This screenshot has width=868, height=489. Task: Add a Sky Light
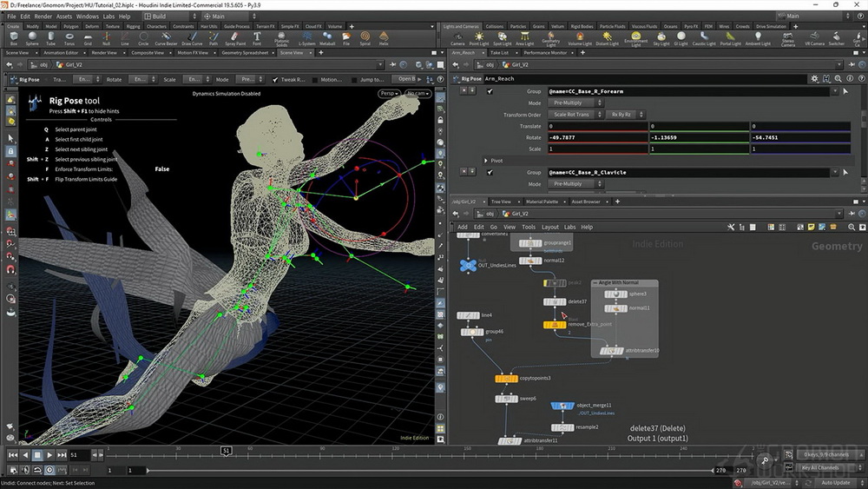coord(661,38)
